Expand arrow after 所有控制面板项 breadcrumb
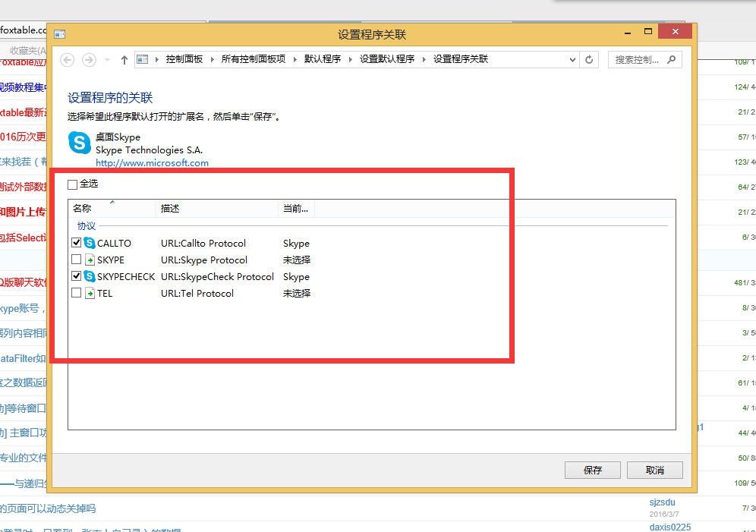756x532 pixels. point(295,60)
